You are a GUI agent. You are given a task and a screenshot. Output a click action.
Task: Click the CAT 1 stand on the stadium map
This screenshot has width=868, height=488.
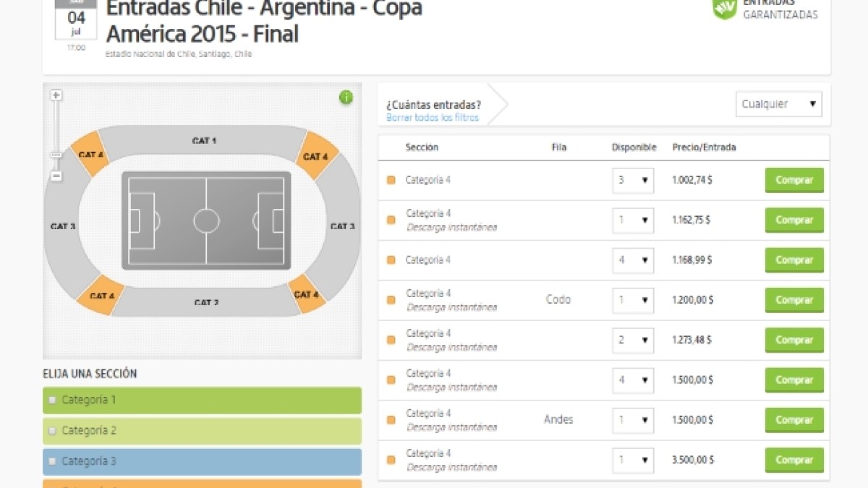[x=205, y=140]
